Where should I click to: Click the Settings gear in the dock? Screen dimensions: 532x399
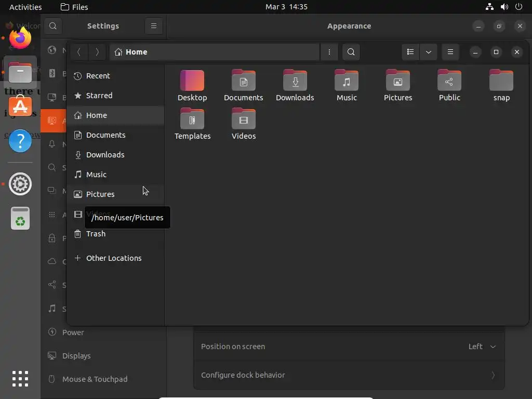tap(20, 184)
